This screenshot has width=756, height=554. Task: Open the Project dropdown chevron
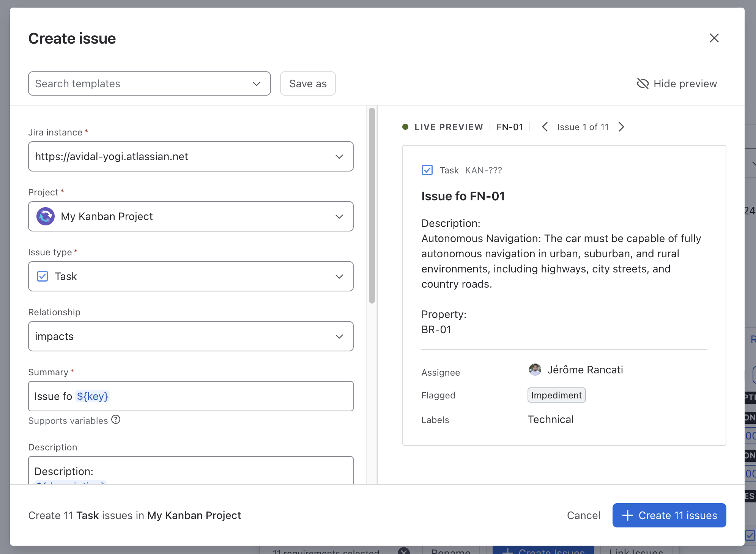tap(339, 216)
